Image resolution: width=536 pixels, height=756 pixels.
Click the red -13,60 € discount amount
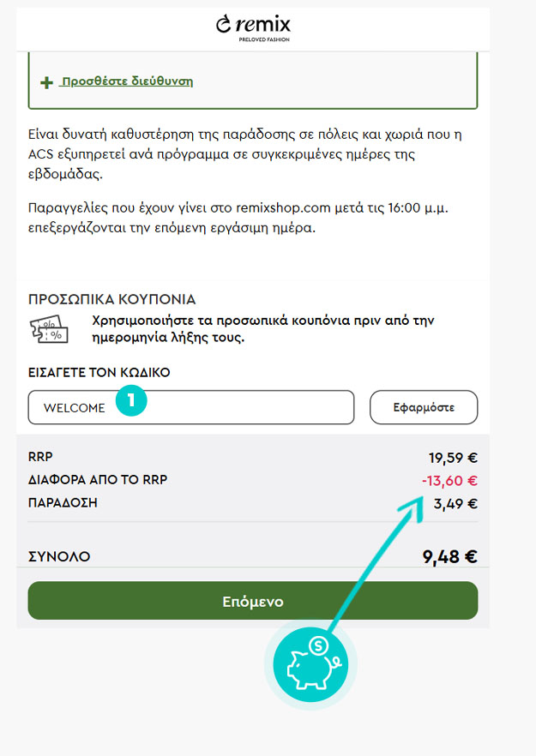[449, 481]
